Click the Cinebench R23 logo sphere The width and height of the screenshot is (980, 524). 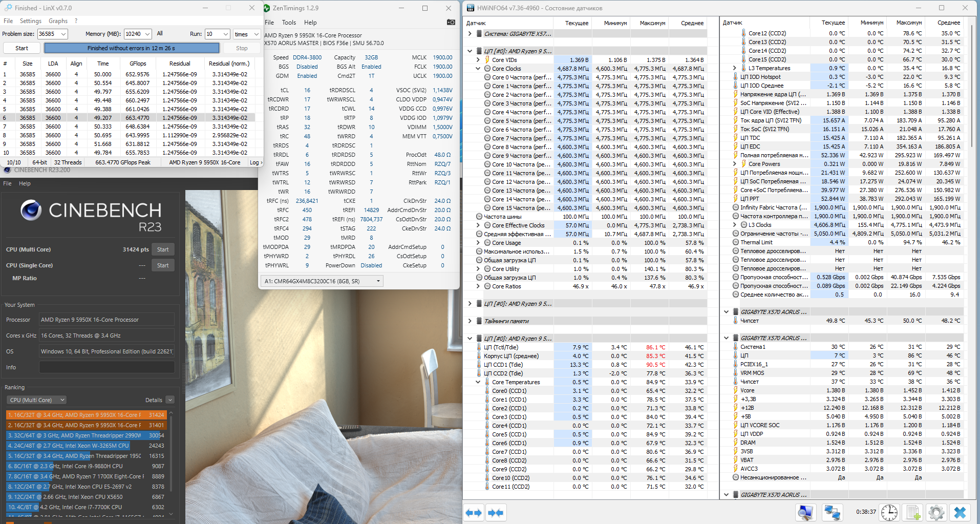[31, 210]
